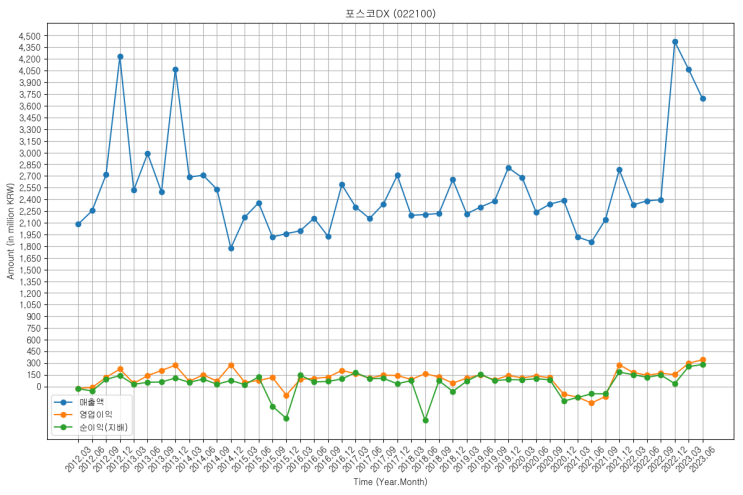This screenshot has width=743, height=495.
Task: Click the blue 매출액 point at 2021.06
Action: (592, 242)
